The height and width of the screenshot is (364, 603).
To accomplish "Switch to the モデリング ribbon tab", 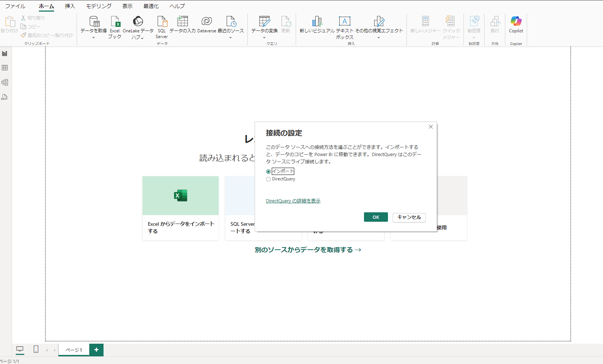I will click(x=98, y=6).
